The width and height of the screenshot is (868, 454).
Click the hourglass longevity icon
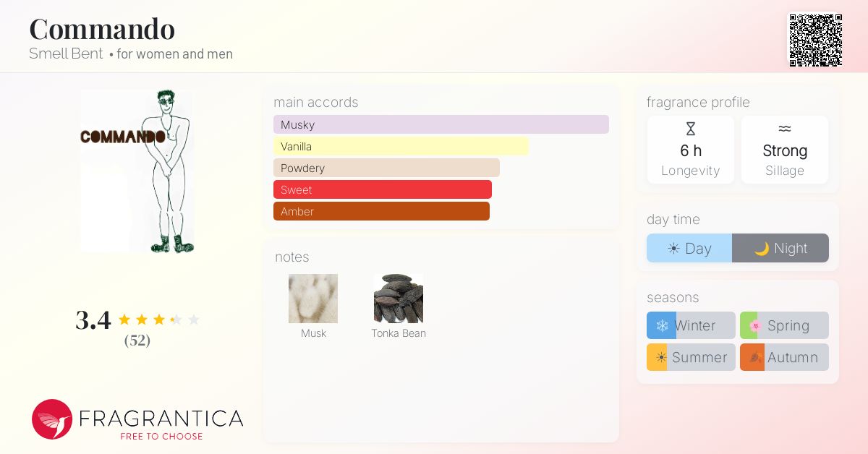coord(691,129)
